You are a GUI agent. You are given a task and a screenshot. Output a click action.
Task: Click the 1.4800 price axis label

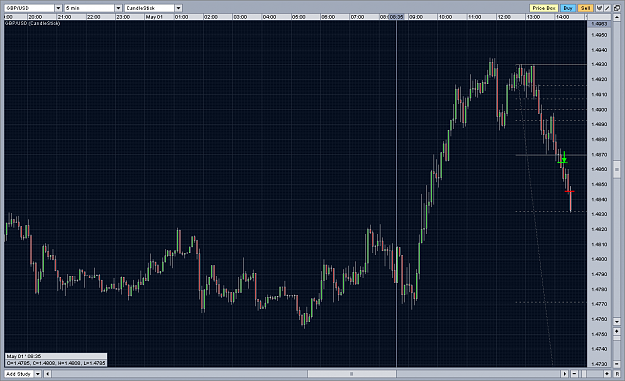click(x=599, y=259)
